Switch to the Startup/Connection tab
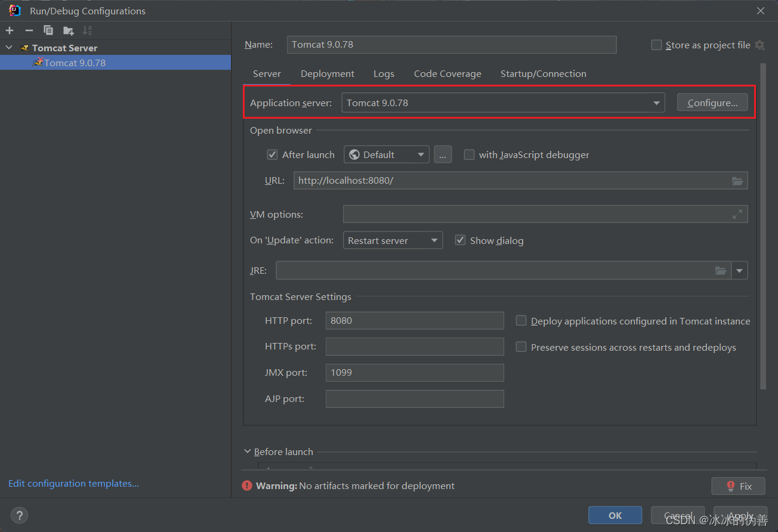The width and height of the screenshot is (778, 532). (x=544, y=74)
